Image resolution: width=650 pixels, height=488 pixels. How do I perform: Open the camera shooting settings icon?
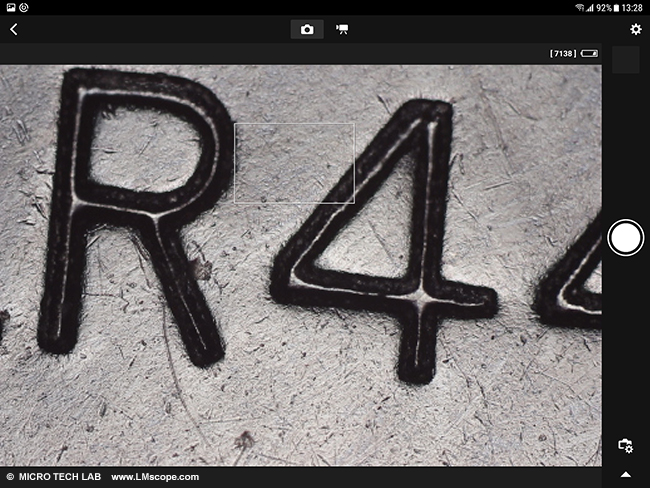625,445
